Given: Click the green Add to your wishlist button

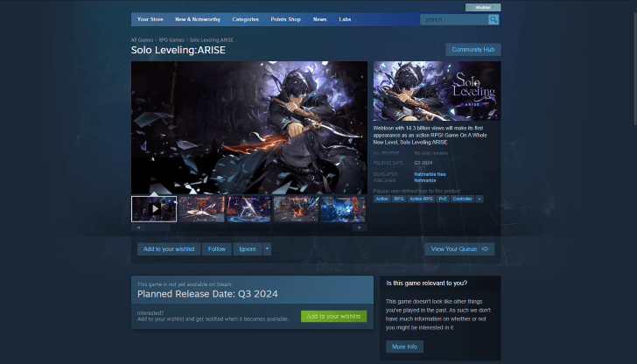Looking at the screenshot, I should pyautogui.click(x=334, y=316).
